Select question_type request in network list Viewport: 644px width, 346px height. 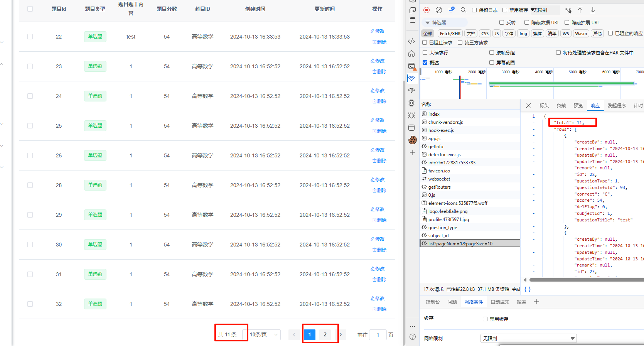click(x=470, y=228)
